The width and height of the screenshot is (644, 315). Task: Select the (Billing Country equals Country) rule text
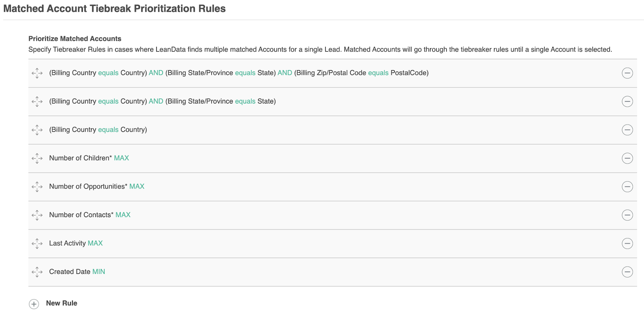point(98,130)
